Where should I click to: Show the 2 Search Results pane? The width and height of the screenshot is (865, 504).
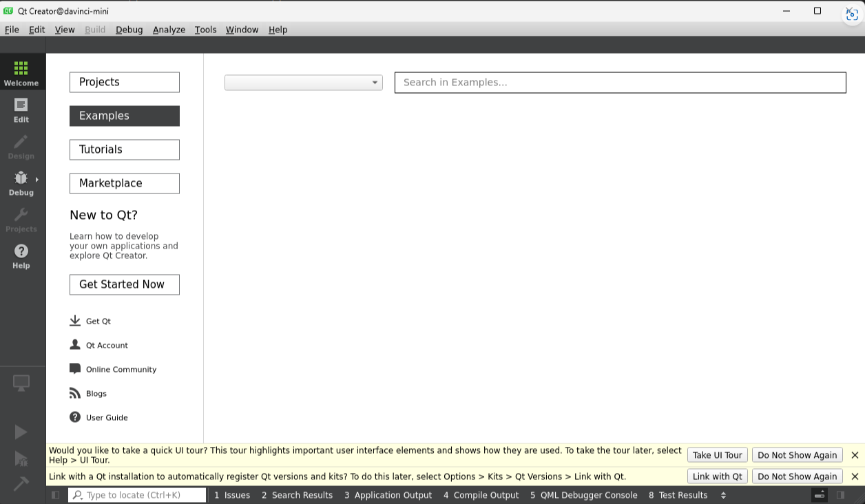click(x=297, y=495)
